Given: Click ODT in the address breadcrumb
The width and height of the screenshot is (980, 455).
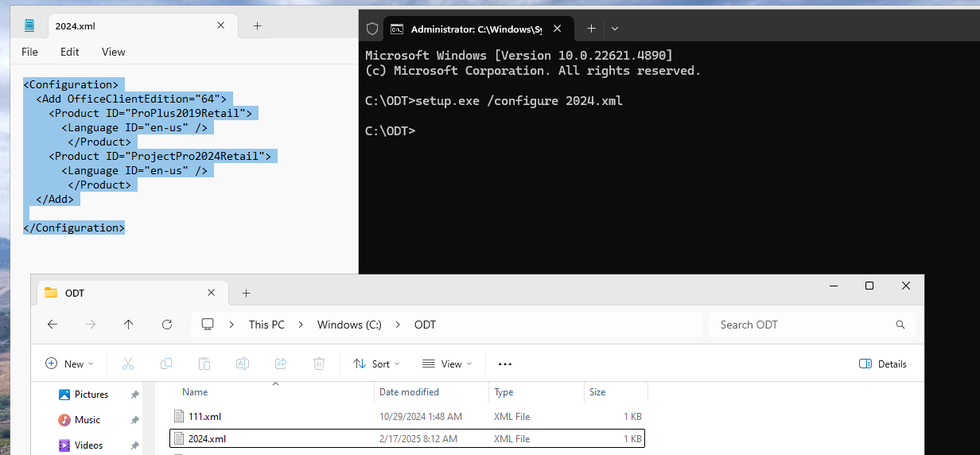Looking at the screenshot, I should [425, 325].
